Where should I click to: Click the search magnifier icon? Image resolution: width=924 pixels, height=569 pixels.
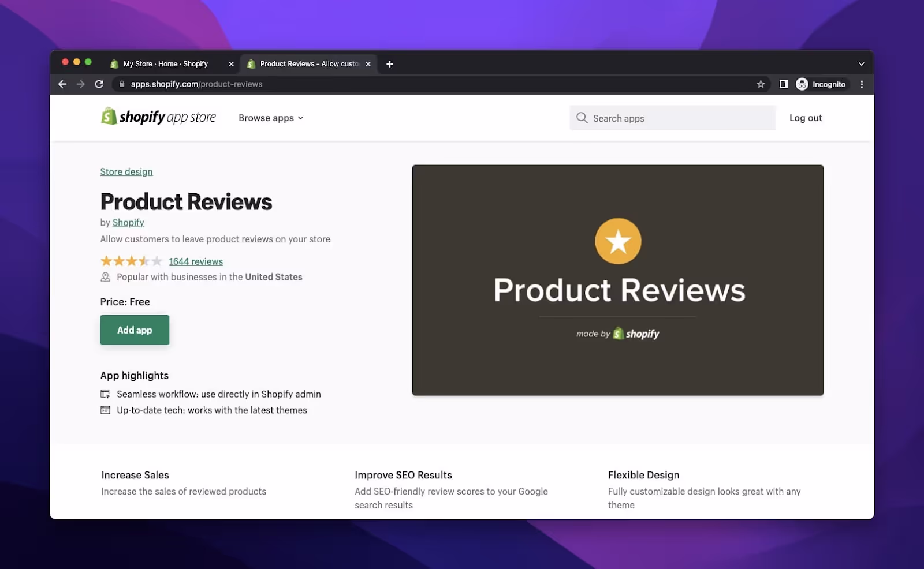582,118
